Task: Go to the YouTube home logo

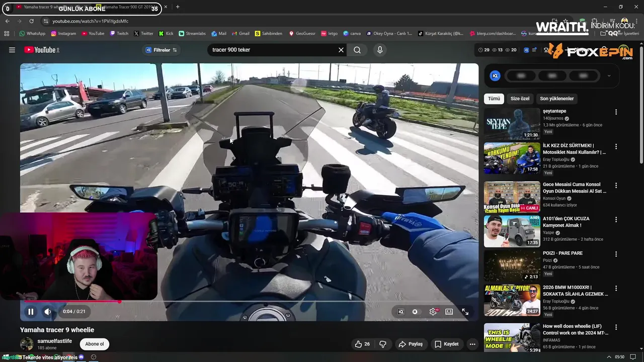Action: [42, 50]
